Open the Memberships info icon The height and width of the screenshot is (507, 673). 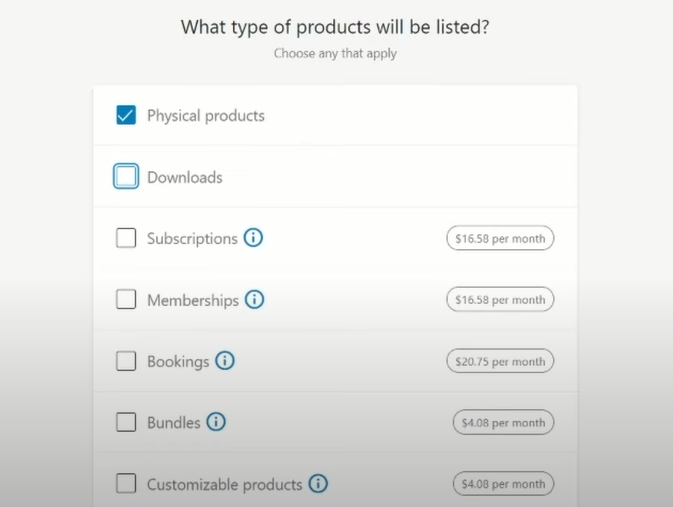tap(255, 299)
